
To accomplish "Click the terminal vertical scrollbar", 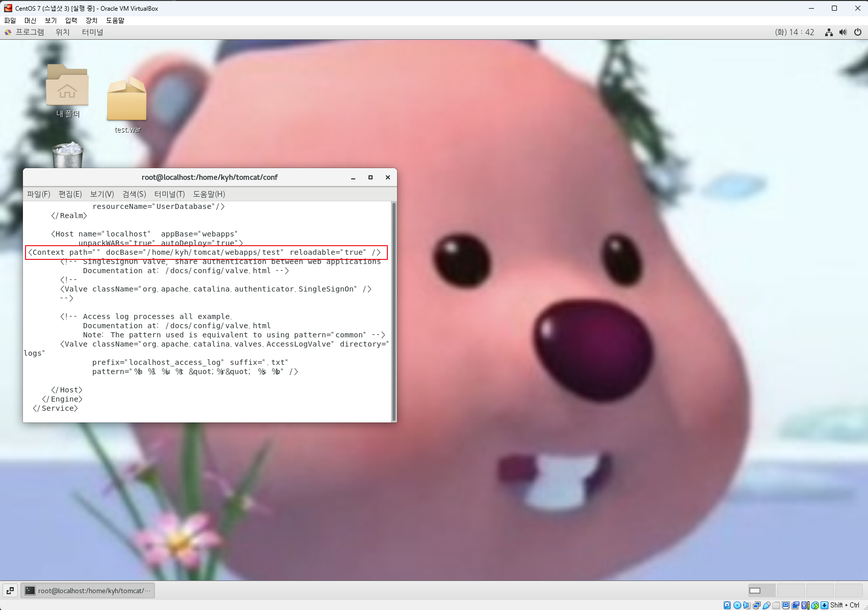I will click(393, 311).
